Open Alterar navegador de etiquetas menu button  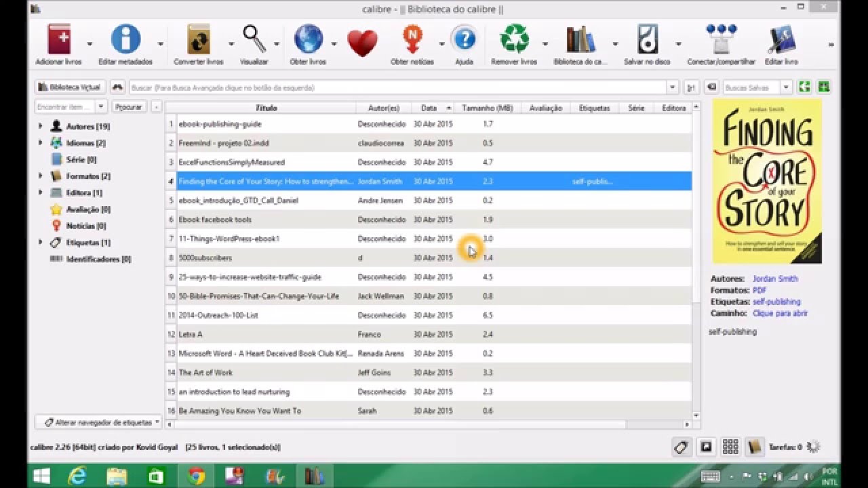tap(98, 422)
